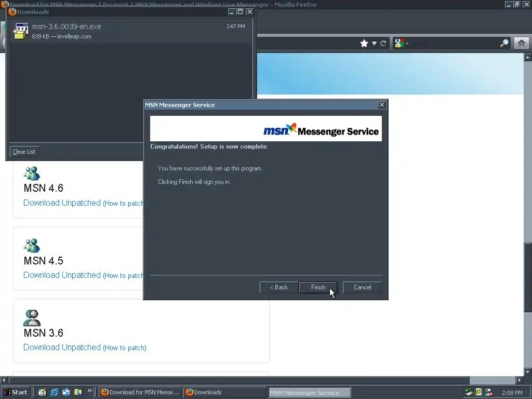
Task: Click the MSN 3.6 heading
Action: 44,333
